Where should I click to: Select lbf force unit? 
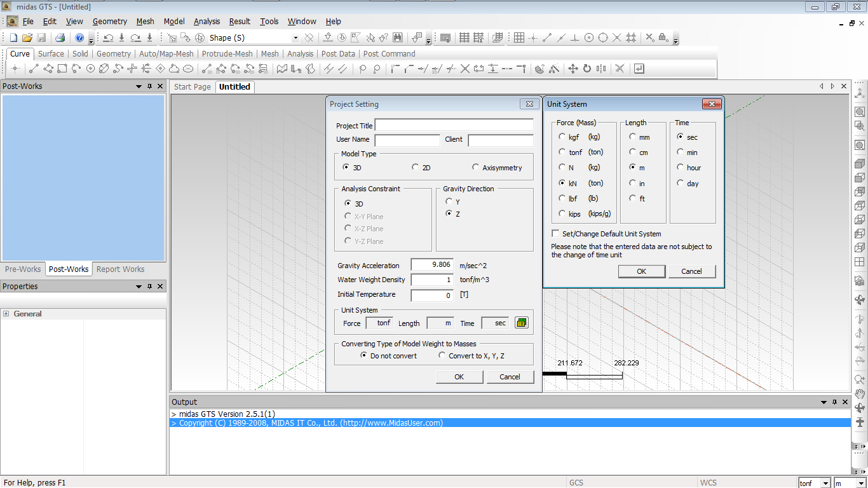(562, 198)
